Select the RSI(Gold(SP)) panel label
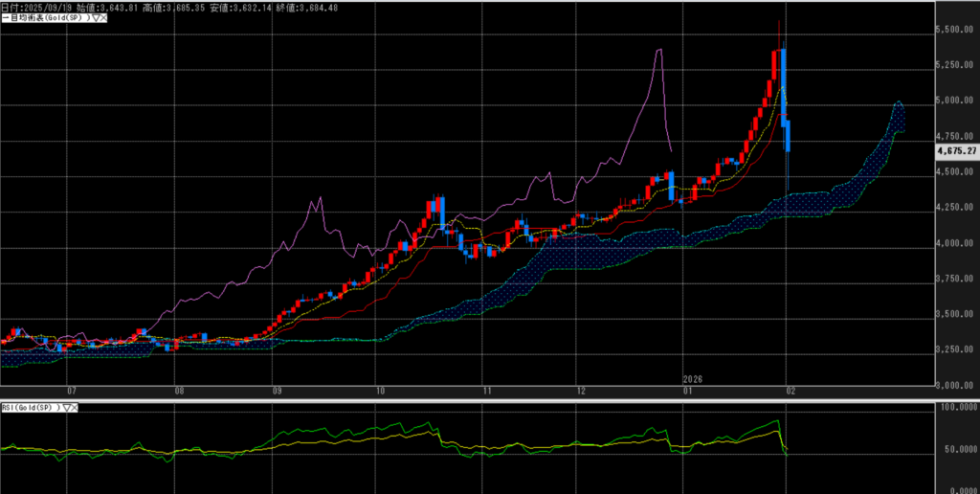The width and height of the screenshot is (980, 494). 30,407
